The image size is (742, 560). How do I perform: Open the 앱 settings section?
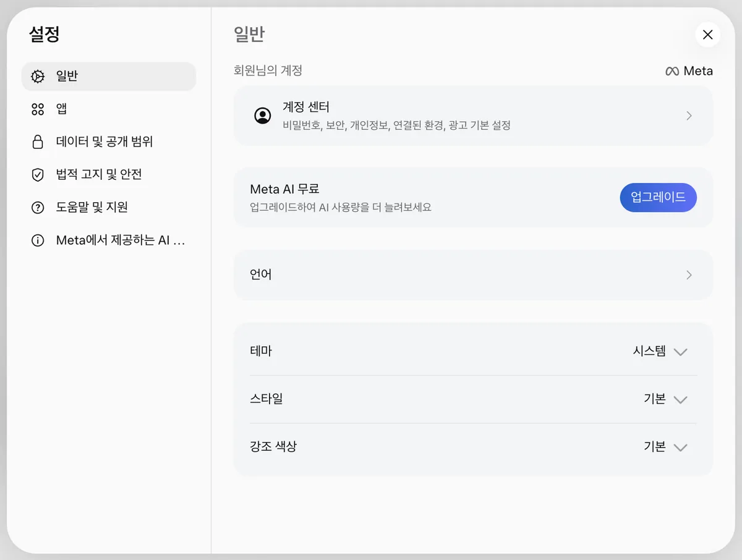pos(109,109)
